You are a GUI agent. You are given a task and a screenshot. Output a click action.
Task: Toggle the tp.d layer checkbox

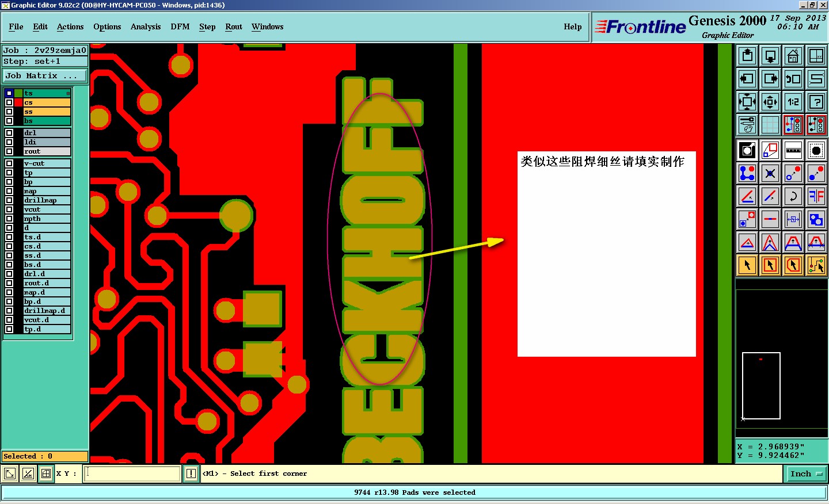[9, 329]
